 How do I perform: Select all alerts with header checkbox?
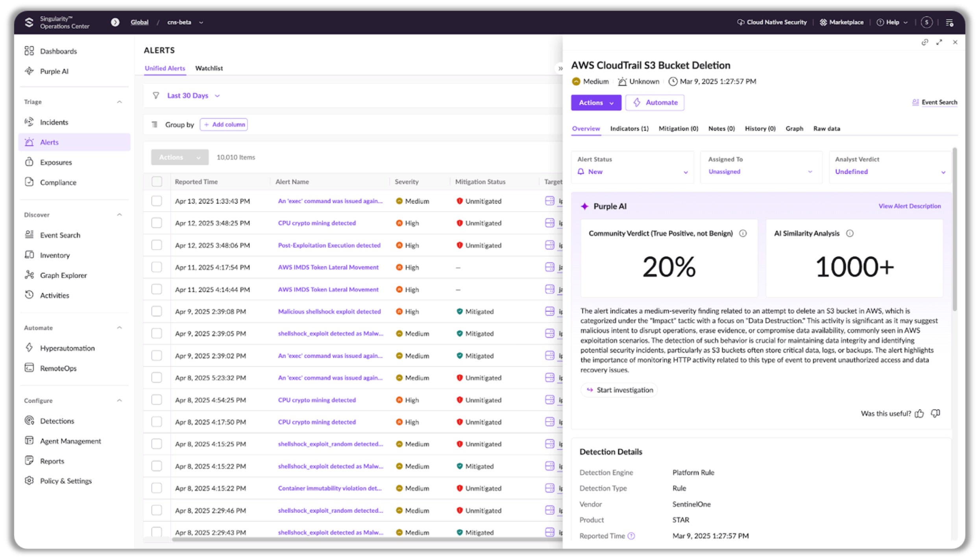coord(157,182)
